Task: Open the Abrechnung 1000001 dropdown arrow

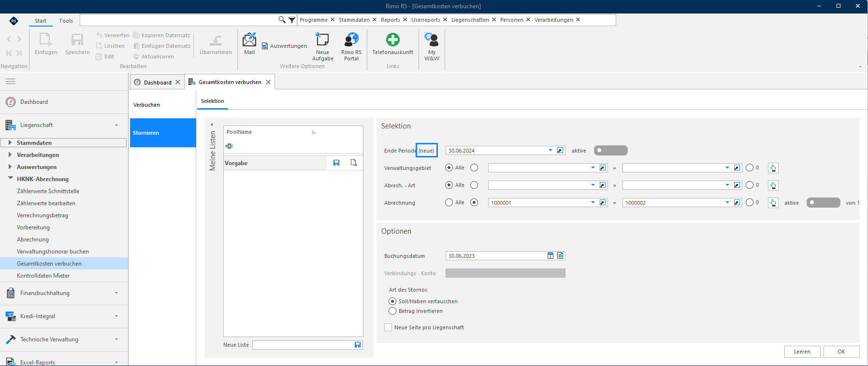Action: [x=593, y=203]
